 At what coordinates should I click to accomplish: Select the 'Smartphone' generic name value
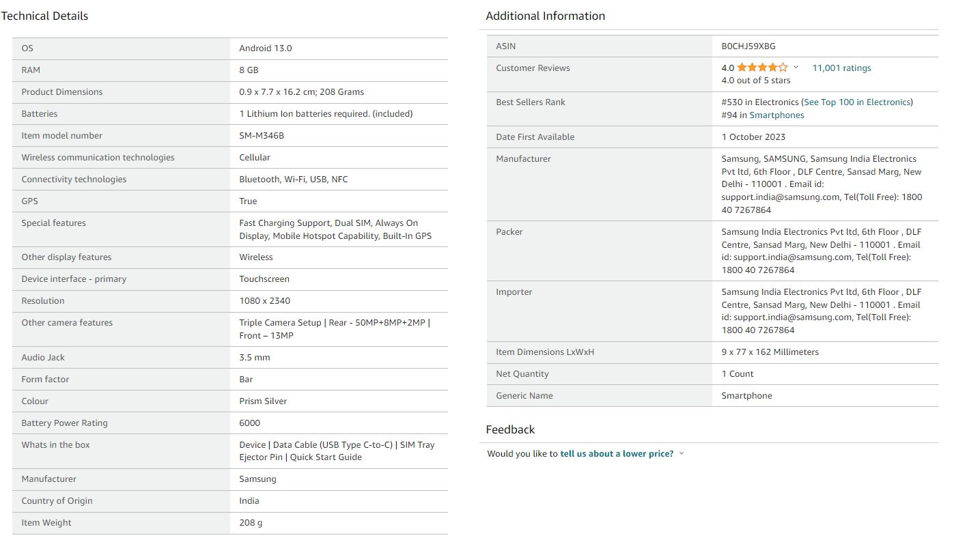tap(746, 396)
